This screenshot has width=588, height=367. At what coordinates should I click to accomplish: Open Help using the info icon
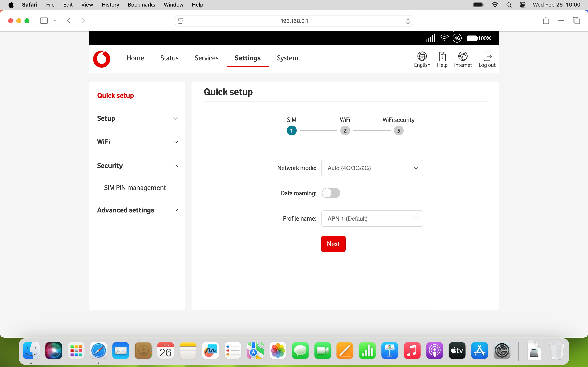pyautogui.click(x=442, y=56)
